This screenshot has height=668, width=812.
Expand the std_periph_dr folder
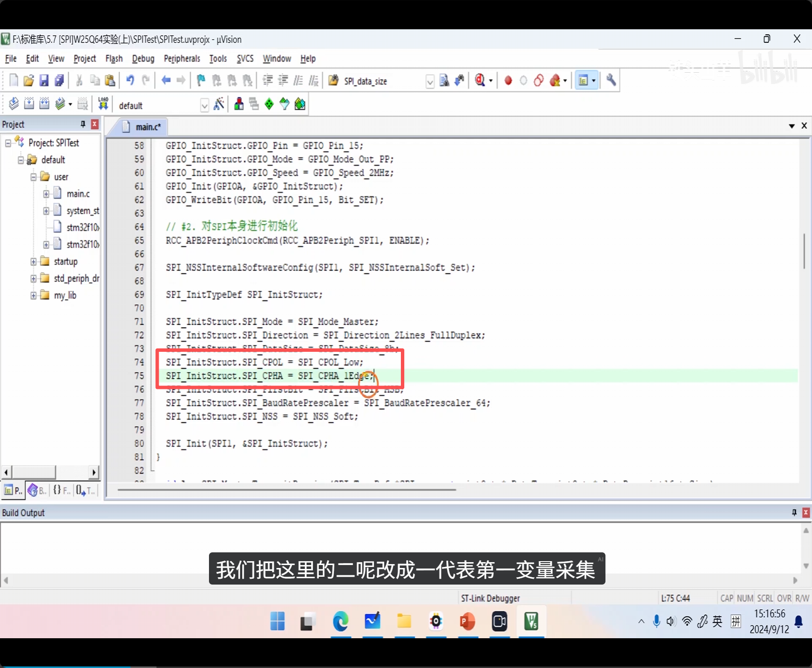point(33,279)
